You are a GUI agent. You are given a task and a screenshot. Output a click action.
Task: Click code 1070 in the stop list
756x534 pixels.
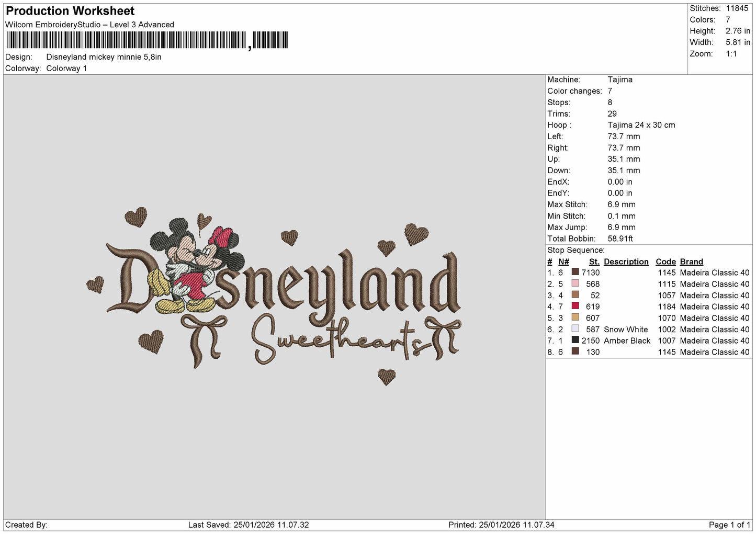[667, 318]
